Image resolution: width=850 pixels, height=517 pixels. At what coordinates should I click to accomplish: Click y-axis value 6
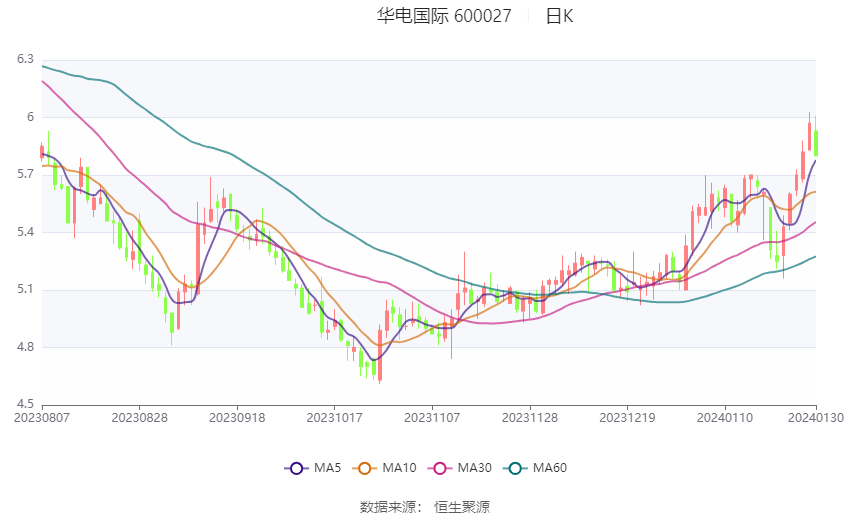click(30, 117)
